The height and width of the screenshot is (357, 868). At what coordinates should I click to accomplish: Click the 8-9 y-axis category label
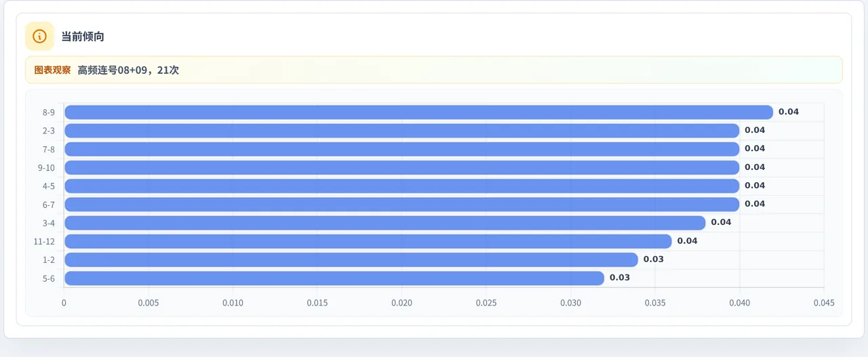tap(48, 112)
